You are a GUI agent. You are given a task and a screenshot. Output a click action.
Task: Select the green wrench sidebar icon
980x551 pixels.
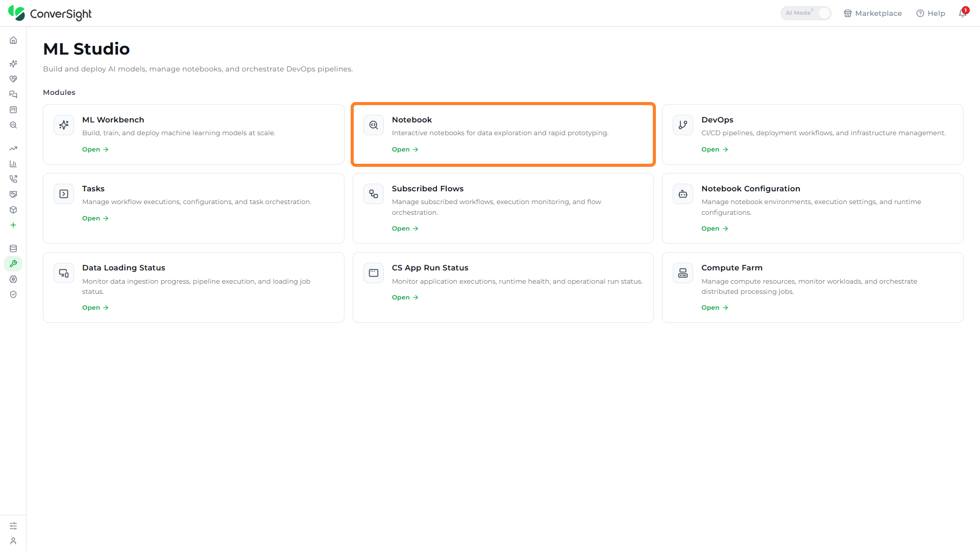click(13, 264)
